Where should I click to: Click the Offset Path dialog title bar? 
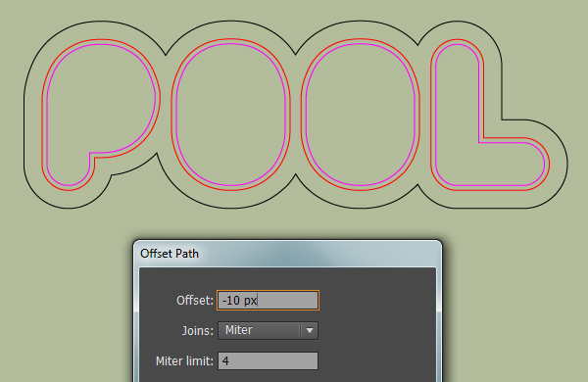point(287,254)
